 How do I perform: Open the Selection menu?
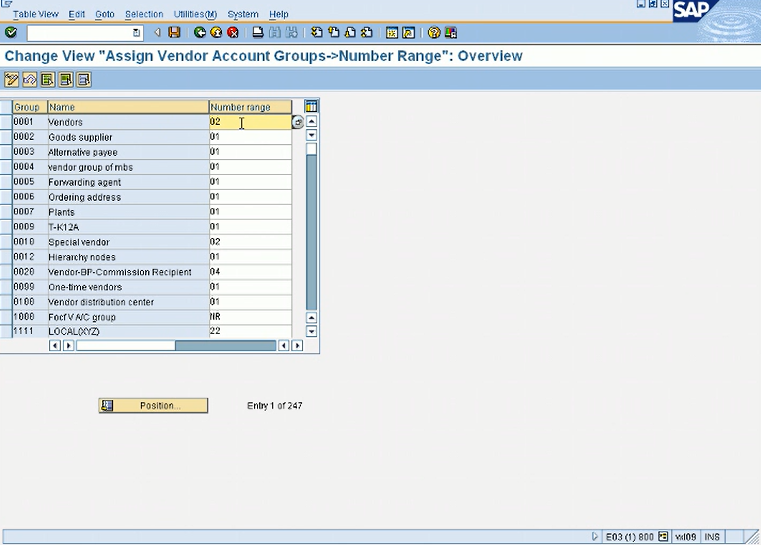(x=144, y=14)
